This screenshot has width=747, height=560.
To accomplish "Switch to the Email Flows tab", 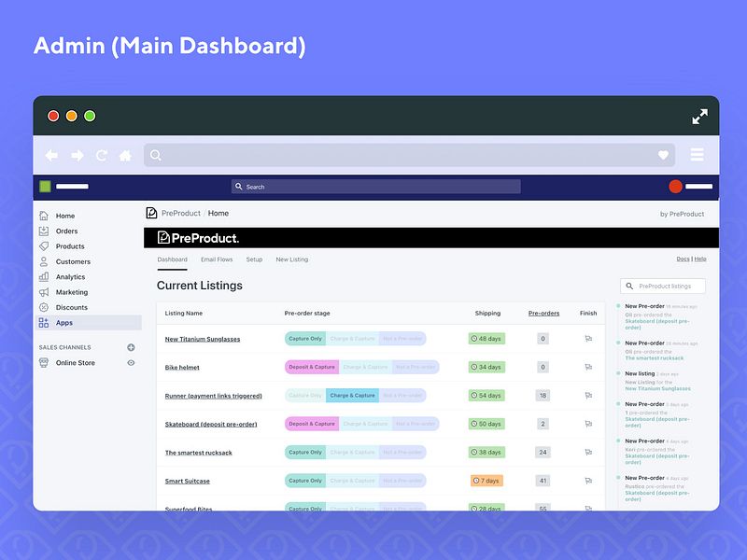I will point(217,259).
